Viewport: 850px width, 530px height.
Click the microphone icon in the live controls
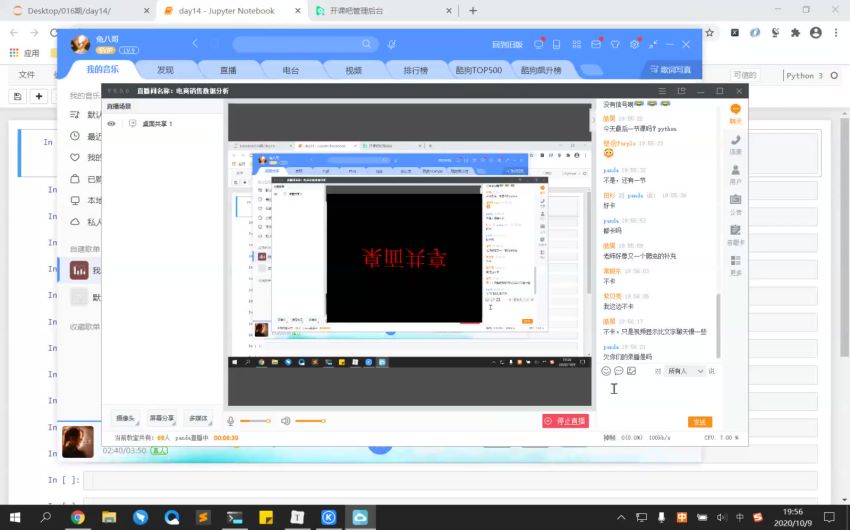(230, 421)
